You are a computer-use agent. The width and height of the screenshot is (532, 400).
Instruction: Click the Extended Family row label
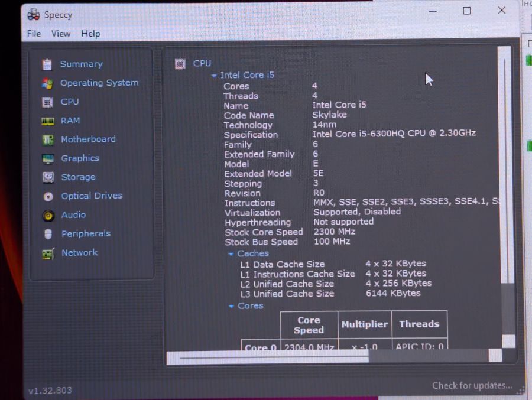(x=259, y=154)
